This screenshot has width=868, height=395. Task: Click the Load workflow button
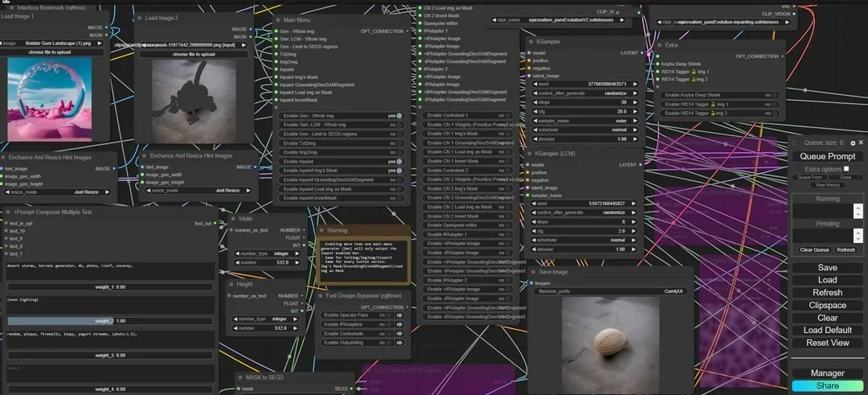828,280
